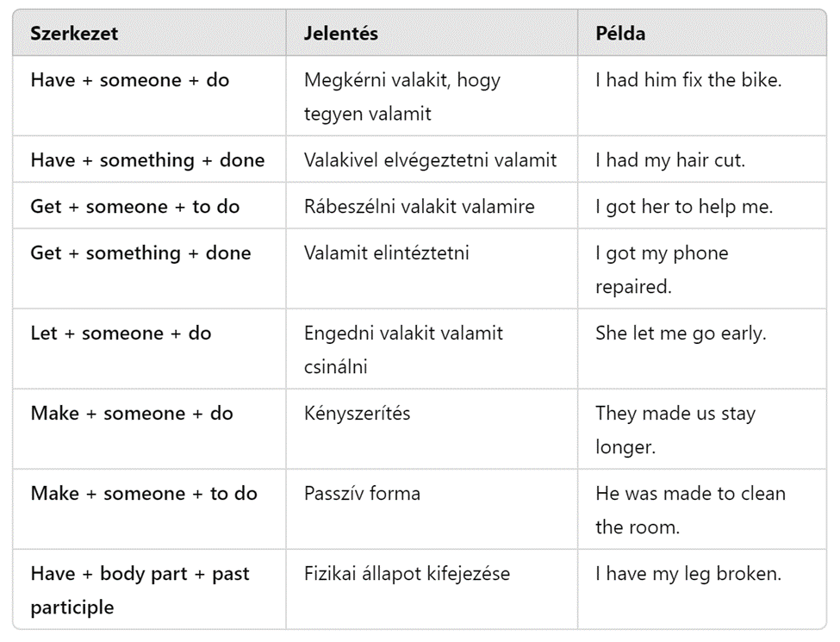Click the "Valamit elintéztetni" meaning cell
The image size is (840, 642).
(x=387, y=253)
